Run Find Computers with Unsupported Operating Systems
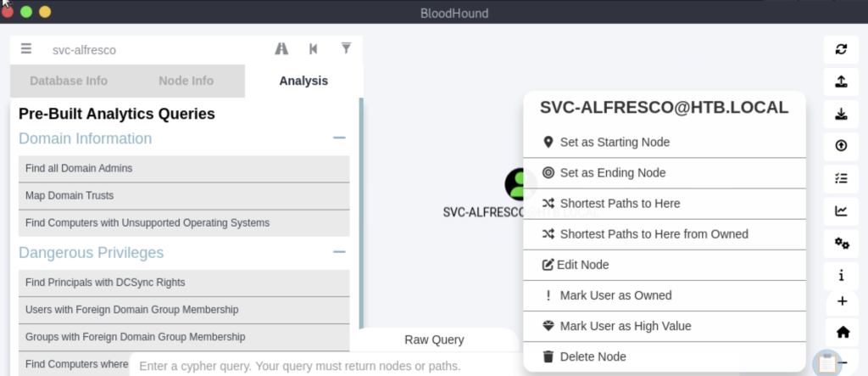Screen dimensions: 868x376 tap(184, 223)
